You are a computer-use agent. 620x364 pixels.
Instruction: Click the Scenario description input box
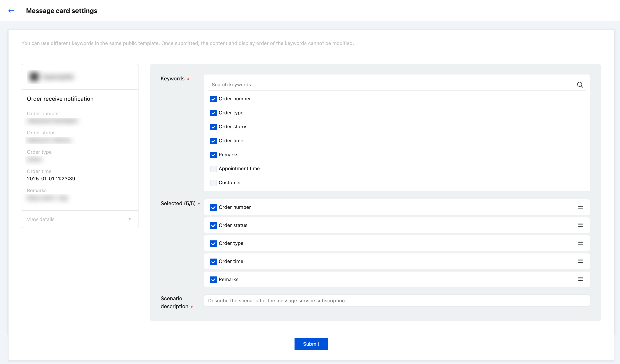[x=397, y=300]
